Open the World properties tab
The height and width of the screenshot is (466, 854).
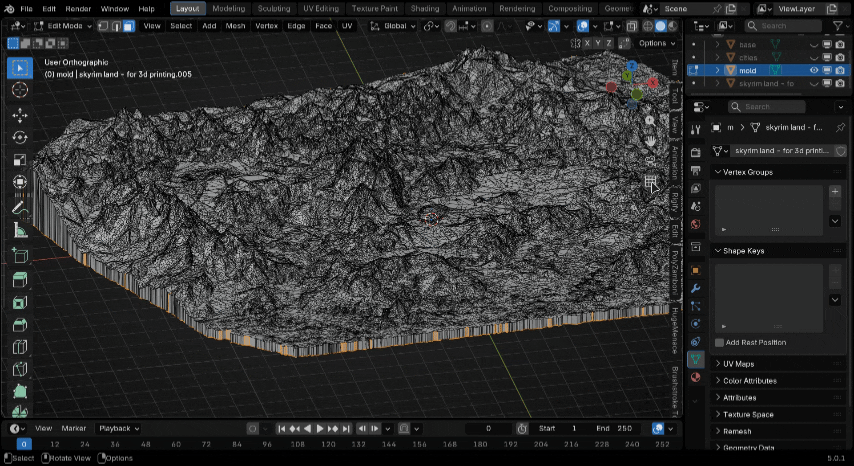(696, 224)
